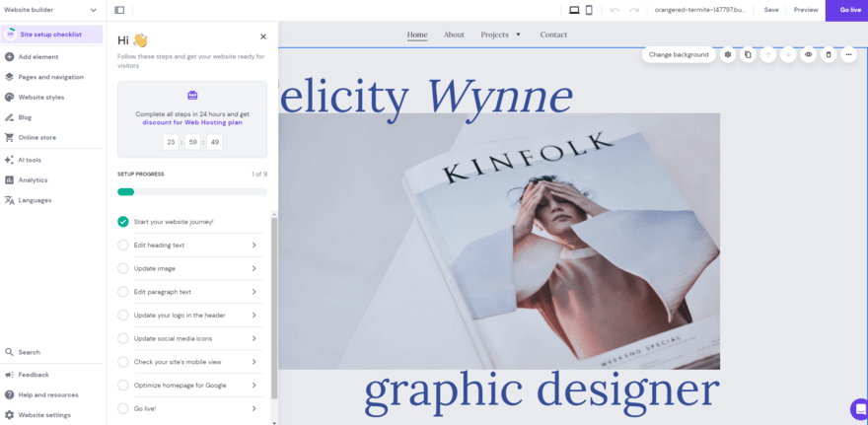
Task: Duplicate the section
Action: 748,55
